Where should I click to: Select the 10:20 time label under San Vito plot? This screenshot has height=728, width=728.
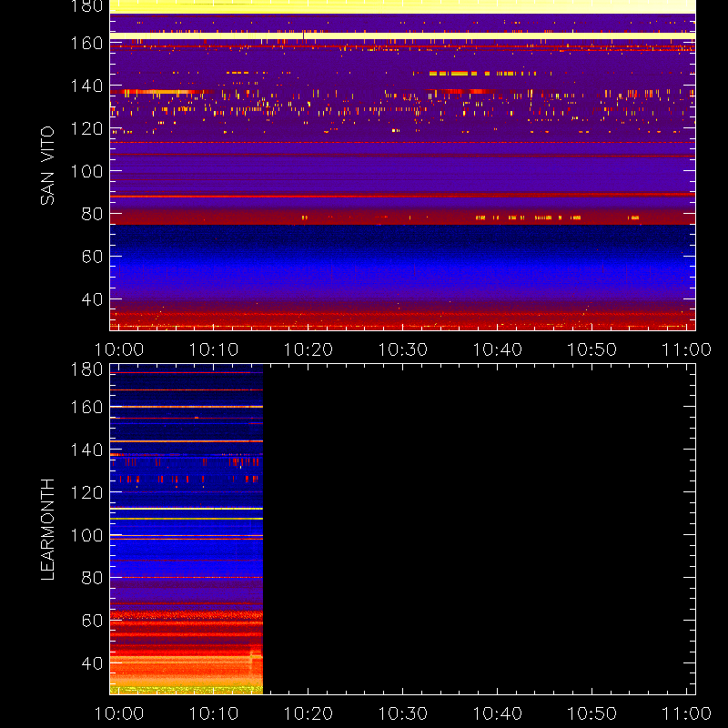[x=308, y=349]
